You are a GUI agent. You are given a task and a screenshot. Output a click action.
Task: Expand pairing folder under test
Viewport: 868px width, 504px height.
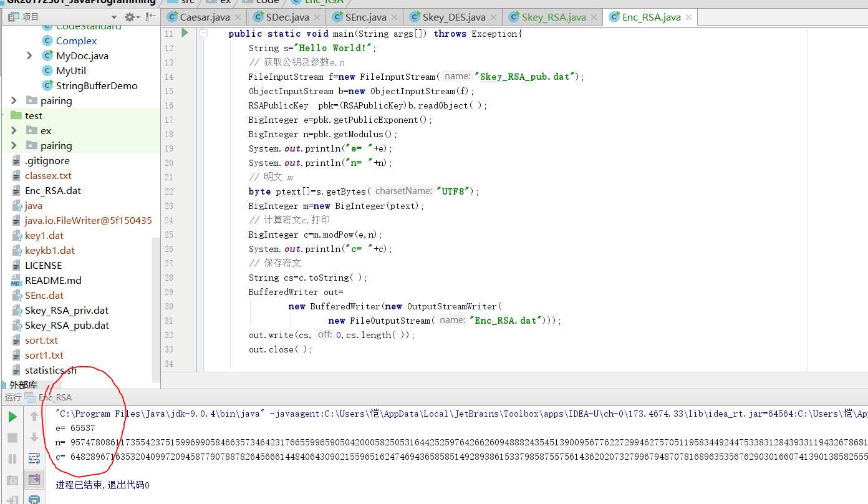(x=14, y=145)
